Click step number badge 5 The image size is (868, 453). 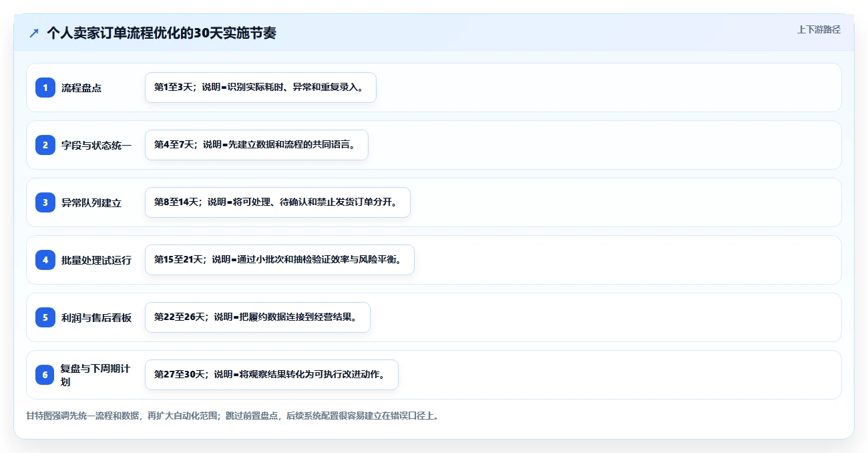(45, 317)
